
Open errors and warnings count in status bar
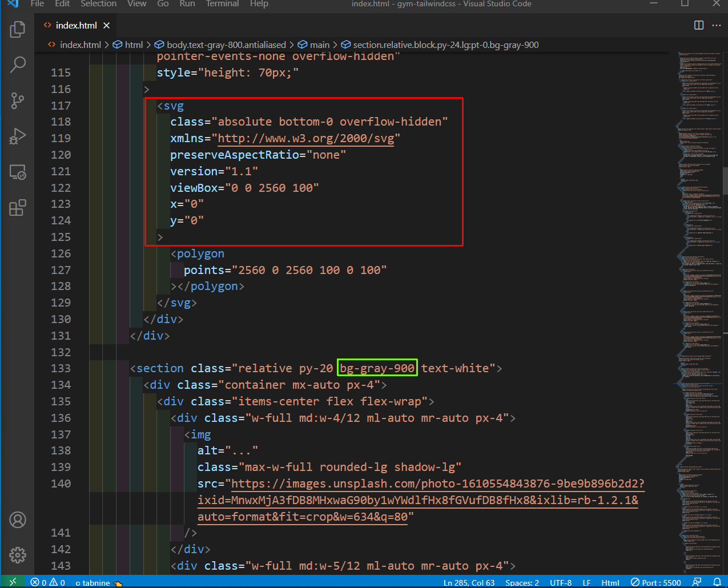click(x=48, y=583)
